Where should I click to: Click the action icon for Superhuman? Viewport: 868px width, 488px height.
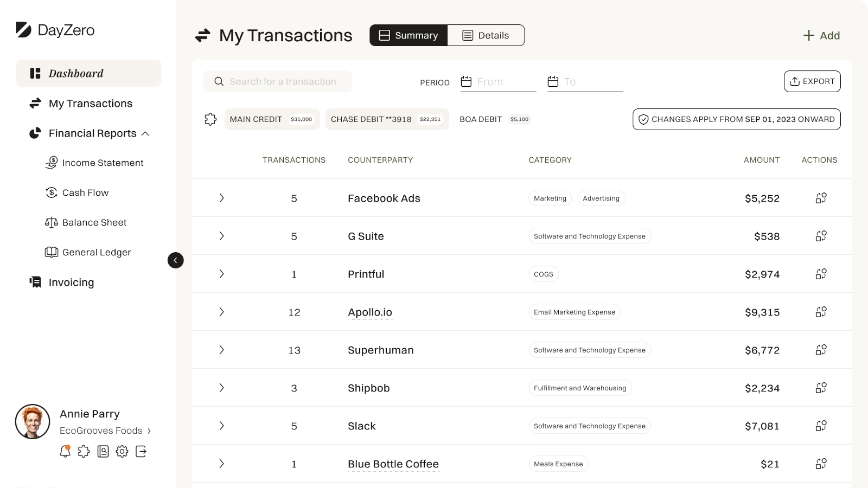click(821, 350)
